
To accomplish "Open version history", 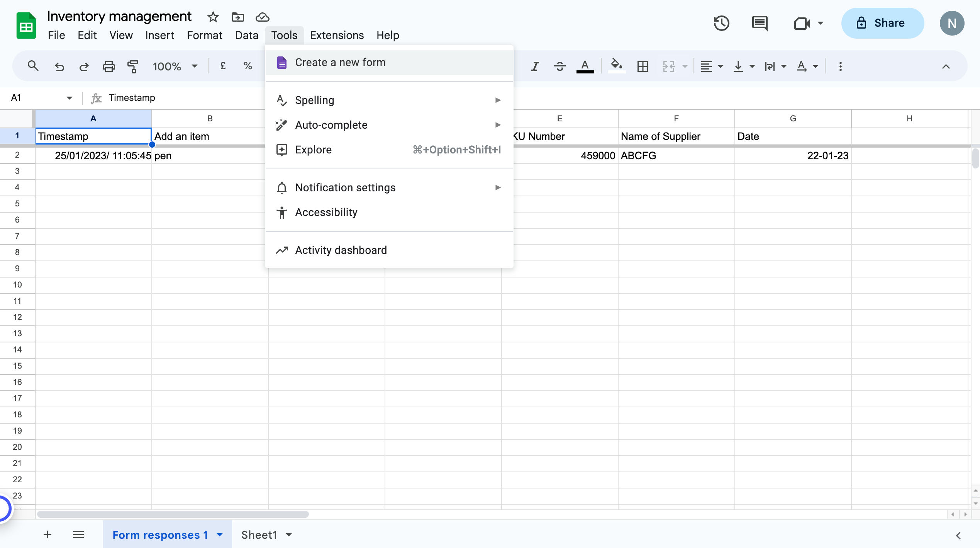I will pyautogui.click(x=721, y=23).
